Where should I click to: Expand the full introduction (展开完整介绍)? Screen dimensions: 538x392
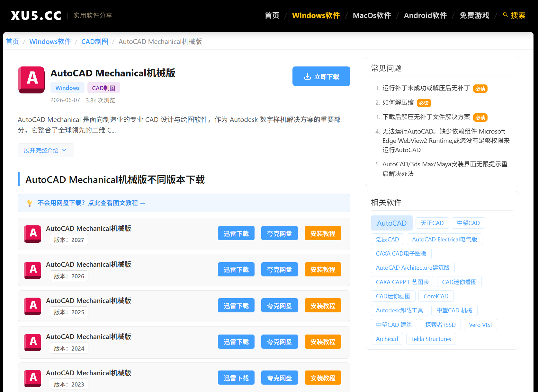pyautogui.click(x=46, y=150)
